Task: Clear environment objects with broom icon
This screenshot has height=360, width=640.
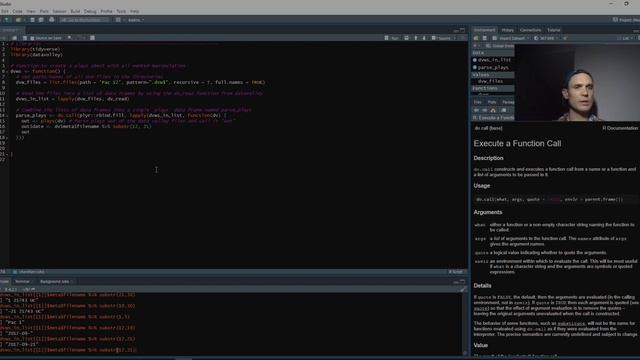Action: click(x=565, y=38)
